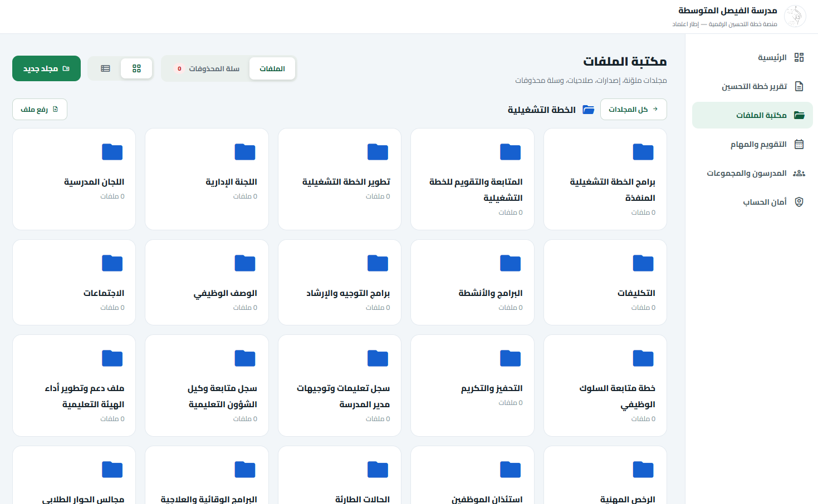The width and height of the screenshot is (818, 504).
Task: Switch to grid view
Action: pyautogui.click(x=136, y=68)
